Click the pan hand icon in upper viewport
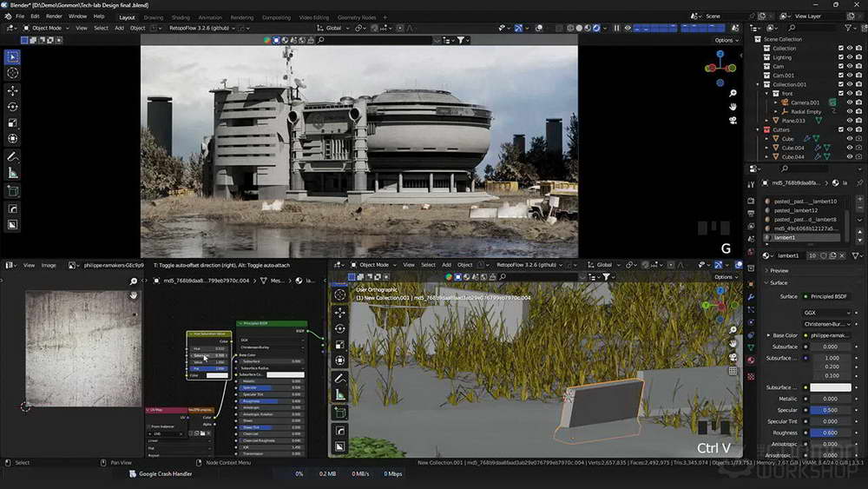This screenshot has height=489, width=868. tap(733, 106)
